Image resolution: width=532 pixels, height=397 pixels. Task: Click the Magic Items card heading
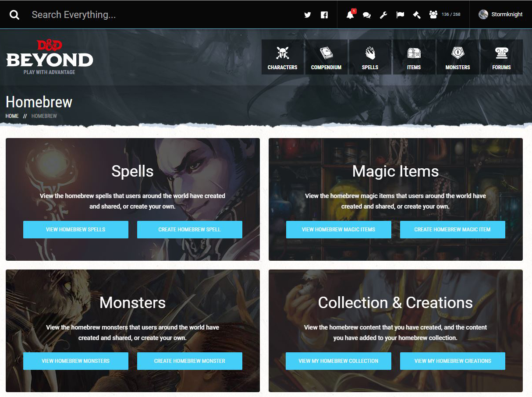point(396,171)
